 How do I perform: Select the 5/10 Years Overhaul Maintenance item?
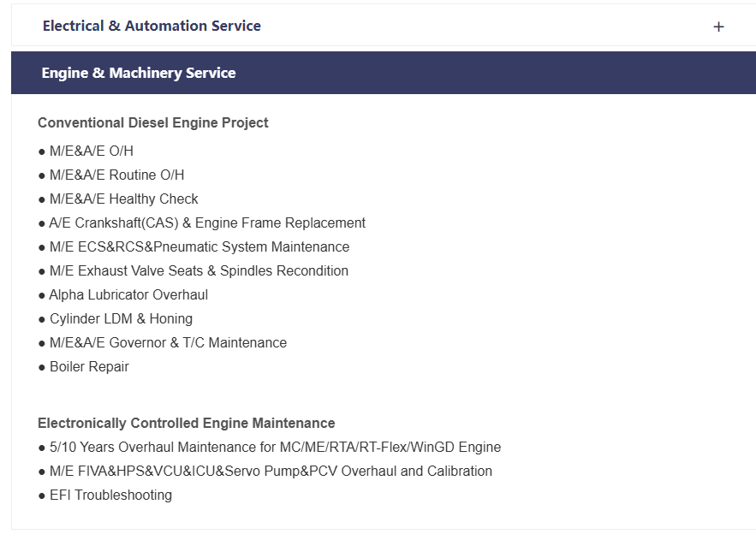[x=275, y=448]
